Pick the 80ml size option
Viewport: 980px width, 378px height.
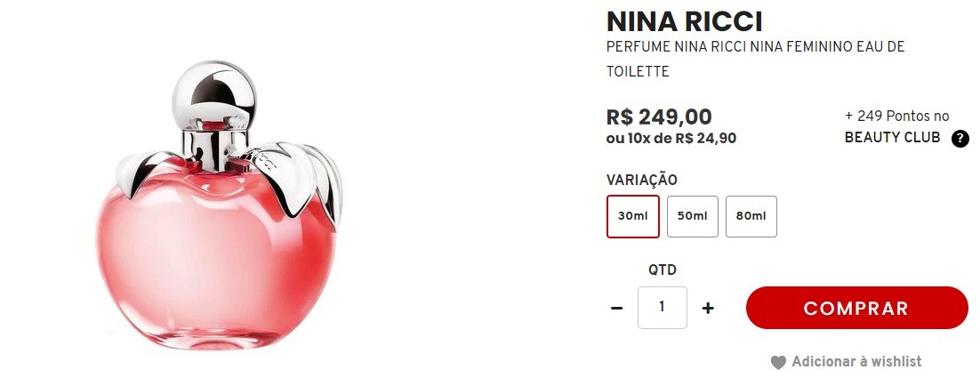coord(751,216)
